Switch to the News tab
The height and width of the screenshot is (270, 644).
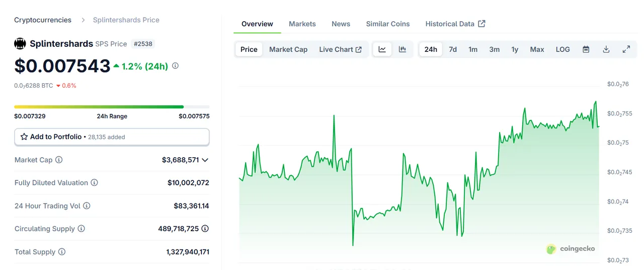pyautogui.click(x=341, y=24)
